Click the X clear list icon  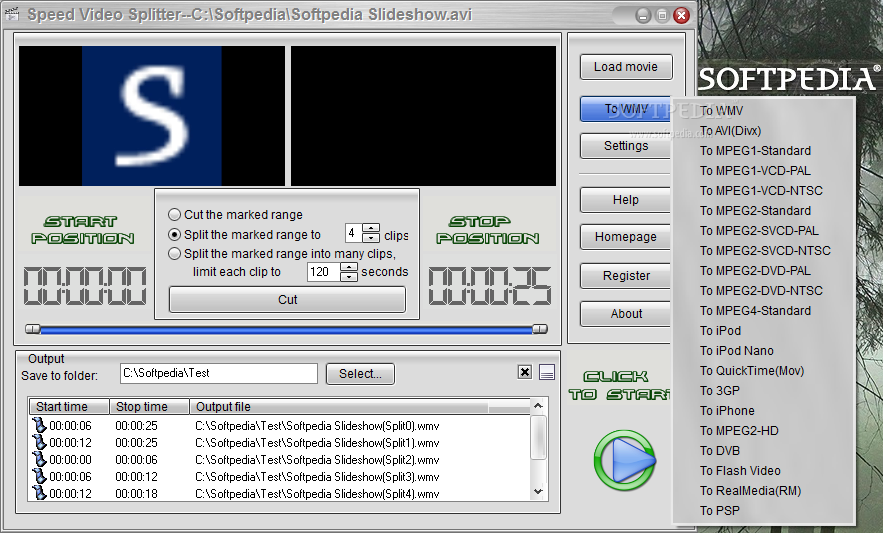pos(524,372)
